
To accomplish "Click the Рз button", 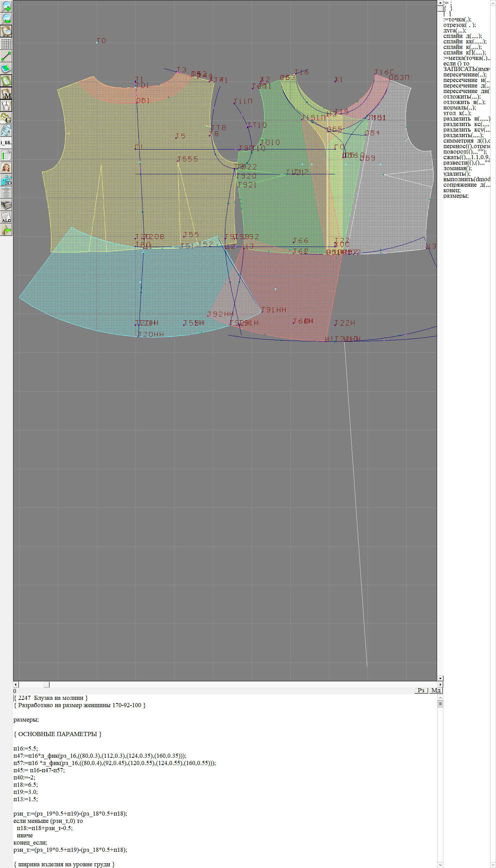I will [421, 690].
